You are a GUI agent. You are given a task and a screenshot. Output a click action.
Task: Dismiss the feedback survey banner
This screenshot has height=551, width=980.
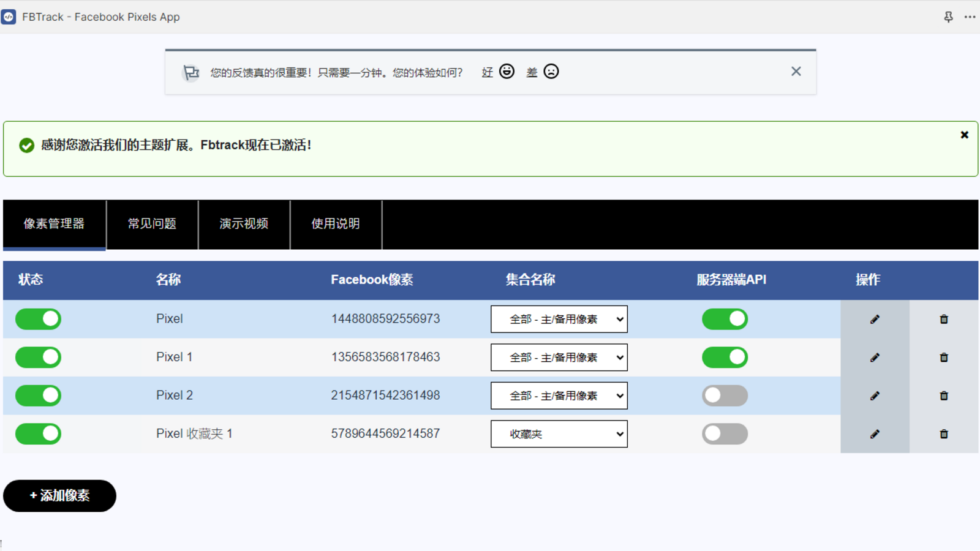click(x=796, y=72)
